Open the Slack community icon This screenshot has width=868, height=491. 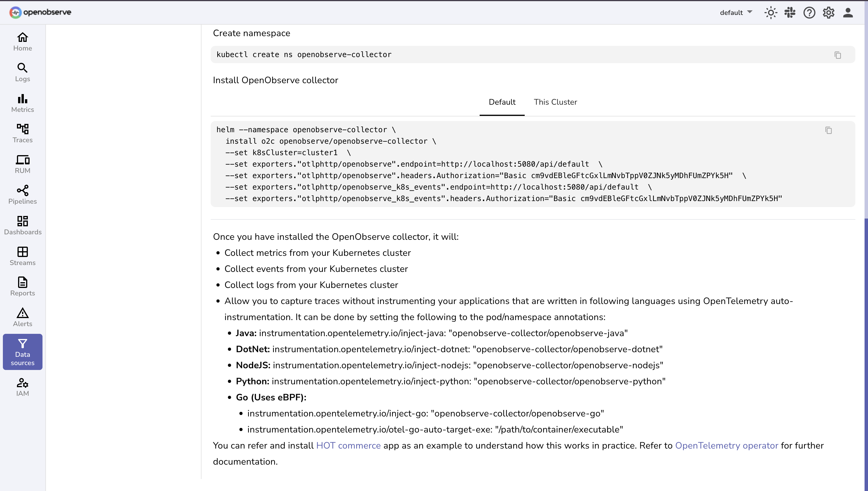click(x=790, y=13)
